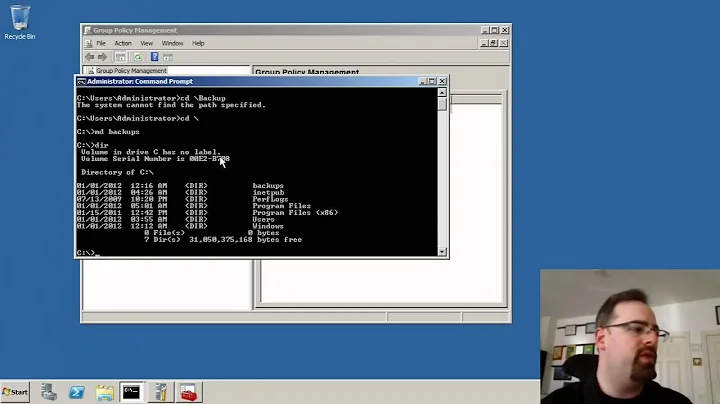Click Command Prompt scrollbar down arrow
The image size is (720, 404).
point(442,252)
